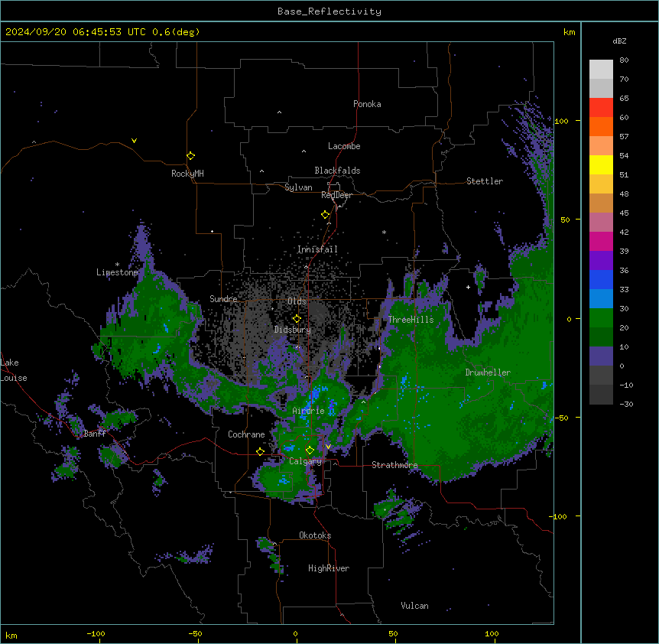Select the dark orange 57-60 dBZ legend swatch
Screen dimensions: 659x644
(x=601, y=126)
